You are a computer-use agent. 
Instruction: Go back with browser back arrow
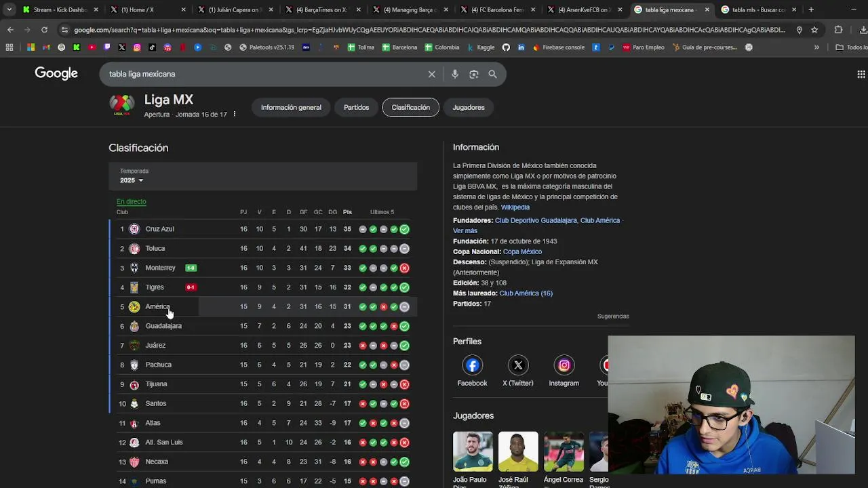click(10, 30)
